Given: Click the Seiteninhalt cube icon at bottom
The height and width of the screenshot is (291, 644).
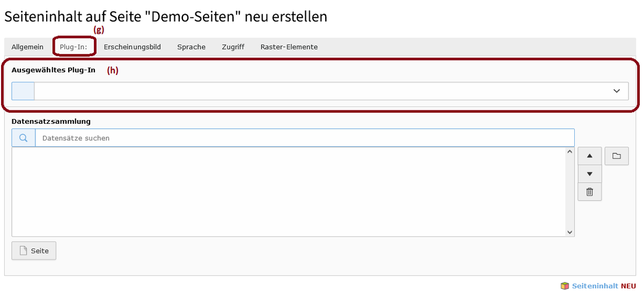Looking at the screenshot, I should point(565,286).
